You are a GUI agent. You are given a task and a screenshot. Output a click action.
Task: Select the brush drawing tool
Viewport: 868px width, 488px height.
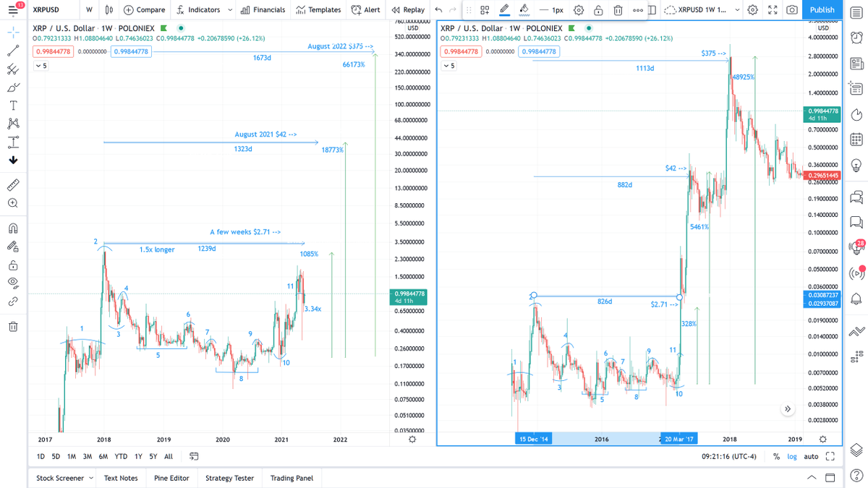coord(13,87)
